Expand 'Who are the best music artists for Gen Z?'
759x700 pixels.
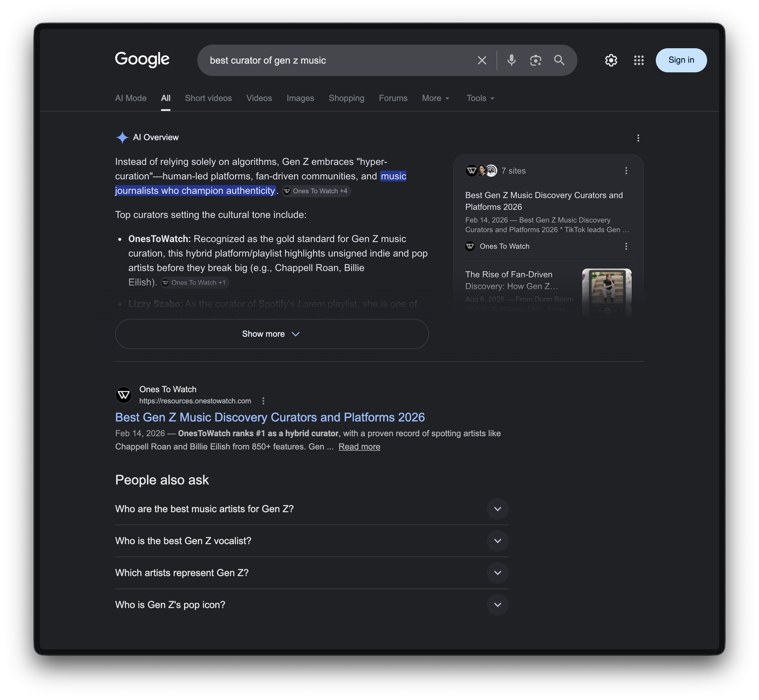coord(312,509)
